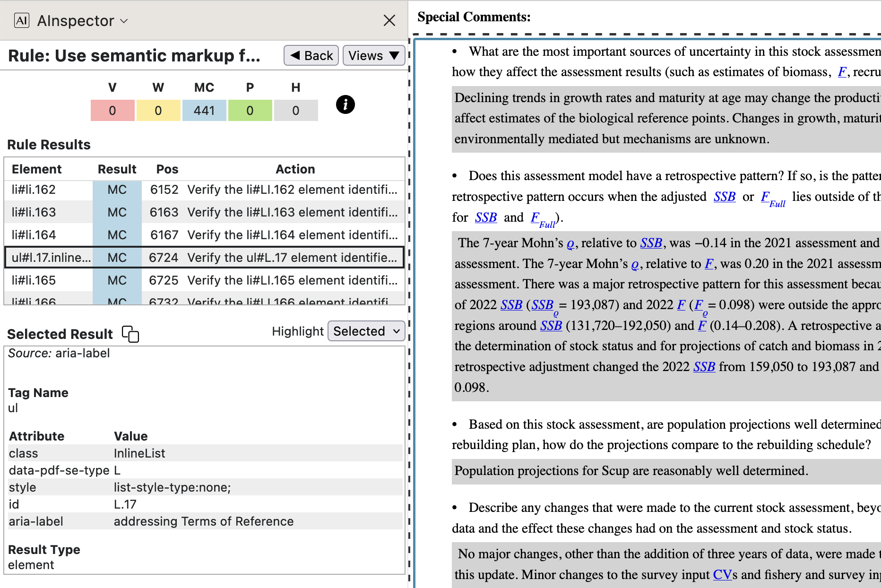
Task: Click the rule information icon
Action: (x=345, y=104)
